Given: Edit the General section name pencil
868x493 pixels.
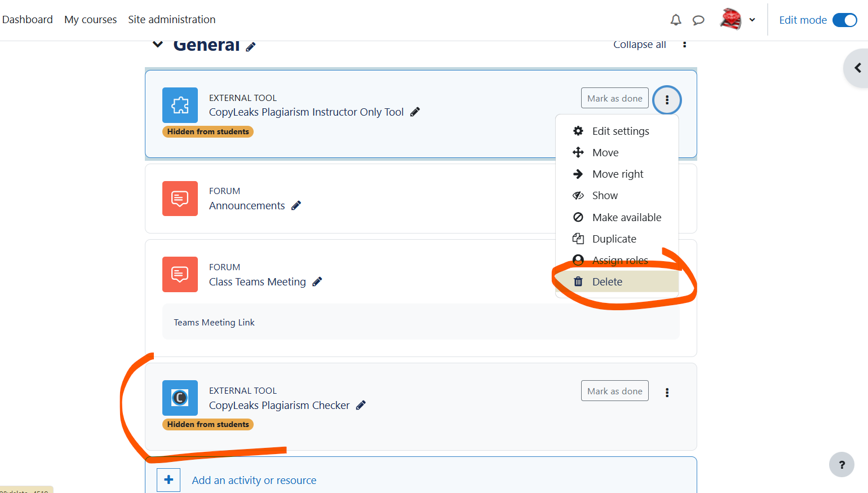Looking at the screenshot, I should tap(251, 47).
